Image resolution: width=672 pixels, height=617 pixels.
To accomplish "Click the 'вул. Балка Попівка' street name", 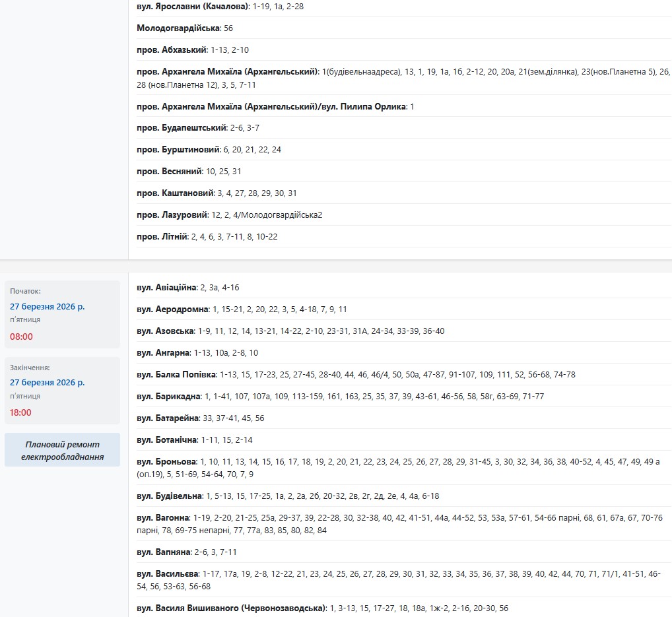I will pyautogui.click(x=176, y=375).
